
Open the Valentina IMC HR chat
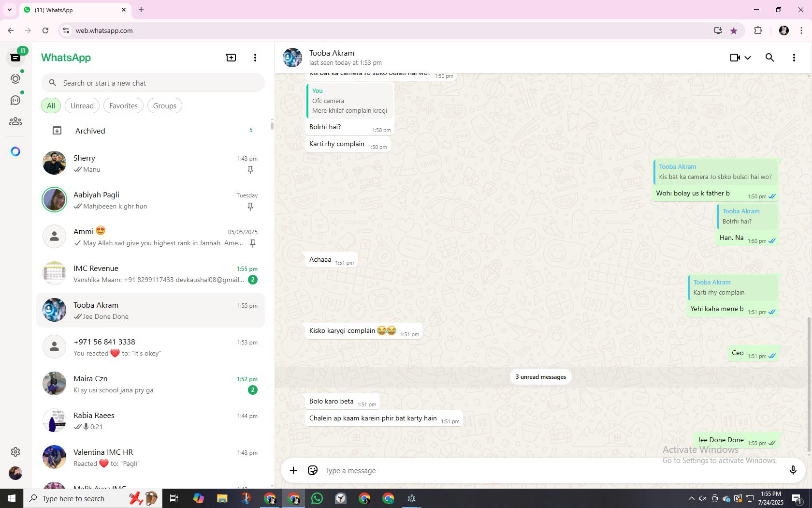(151, 458)
